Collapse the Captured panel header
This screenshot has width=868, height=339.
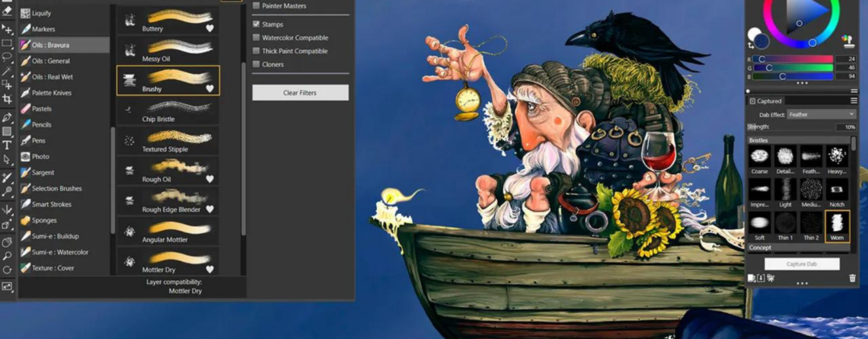click(752, 101)
